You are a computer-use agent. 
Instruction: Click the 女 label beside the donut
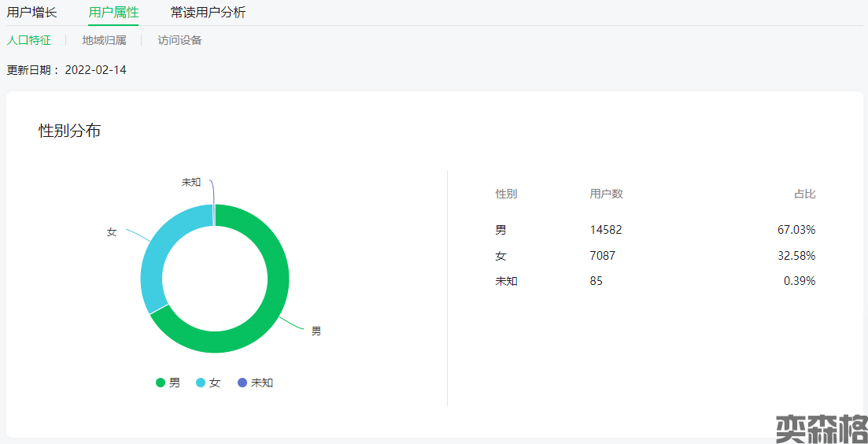click(x=112, y=232)
